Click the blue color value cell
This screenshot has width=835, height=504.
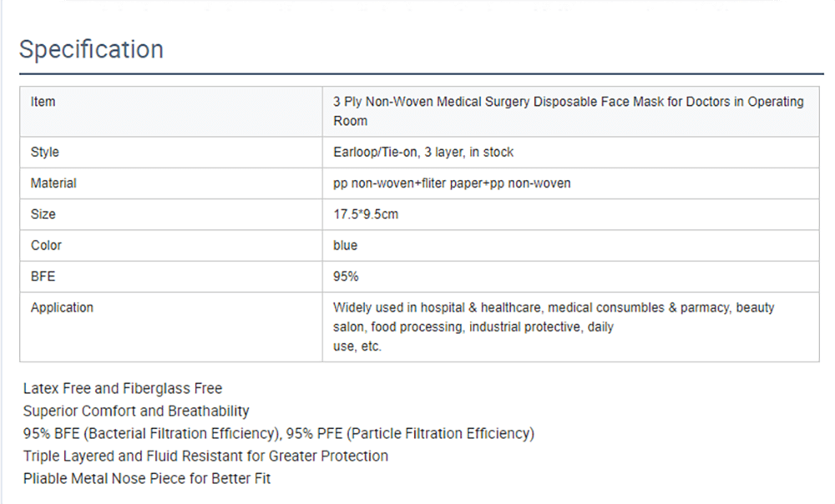coord(345,245)
